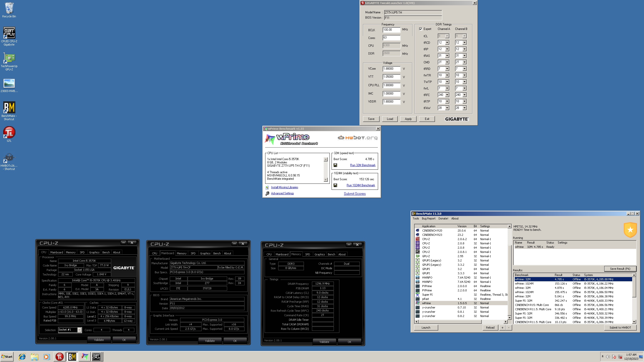Switch to wPrime taskbar icon
This screenshot has width=644, height=362.
tap(85, 356)
